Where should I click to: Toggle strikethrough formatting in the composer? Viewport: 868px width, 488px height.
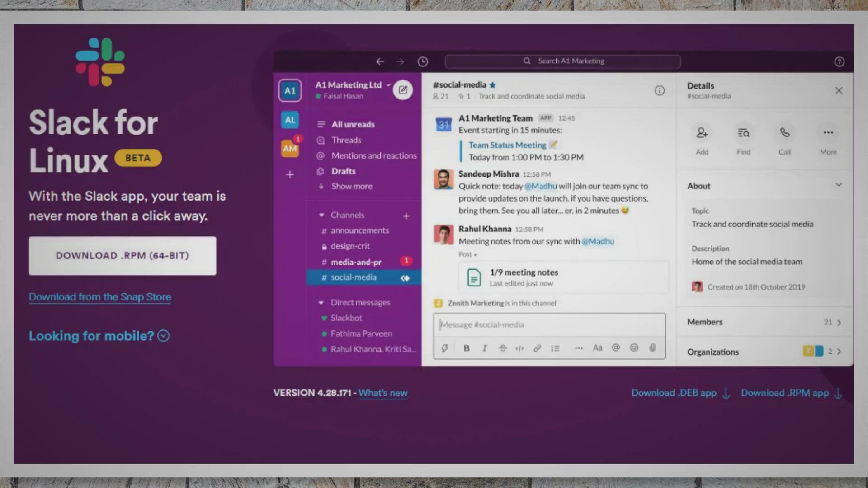click(502, 348)
